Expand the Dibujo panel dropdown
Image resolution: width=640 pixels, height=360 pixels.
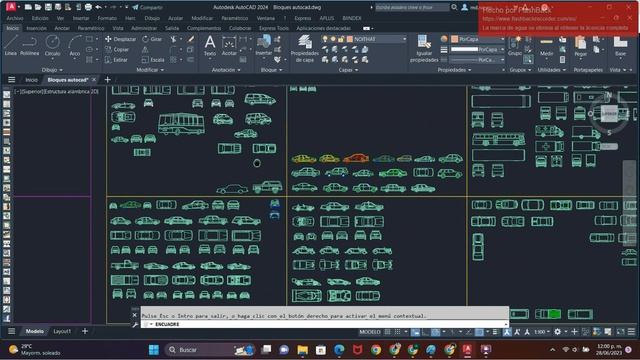coord(52,70)
